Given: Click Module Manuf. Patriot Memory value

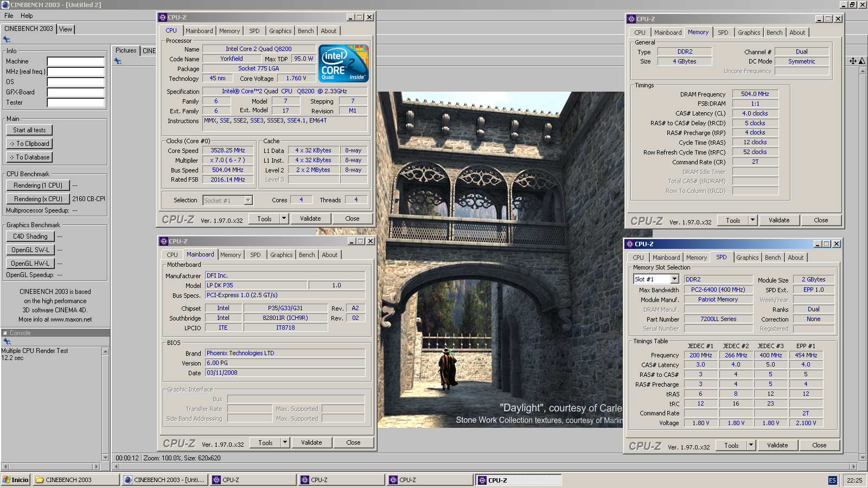Looking at the screenshot, I should pyautogui.click(x=718, y=299).
